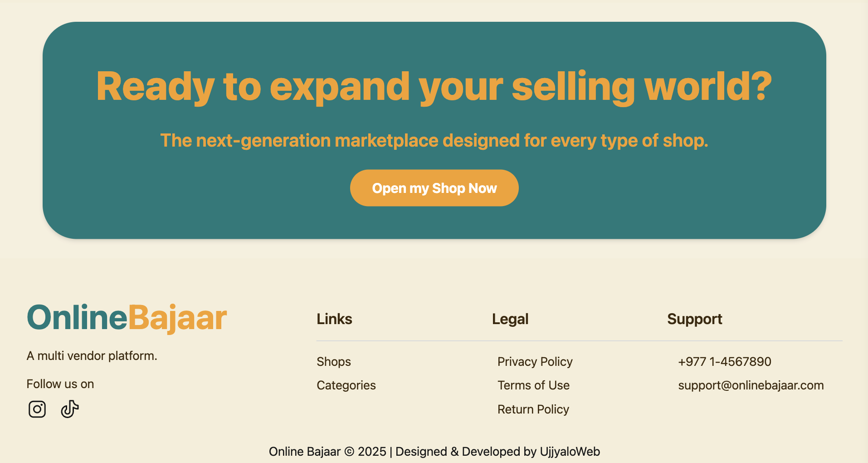Open the Terms of Use link
The height and width of the screenshot is (463, 868).
click(533, 385)
